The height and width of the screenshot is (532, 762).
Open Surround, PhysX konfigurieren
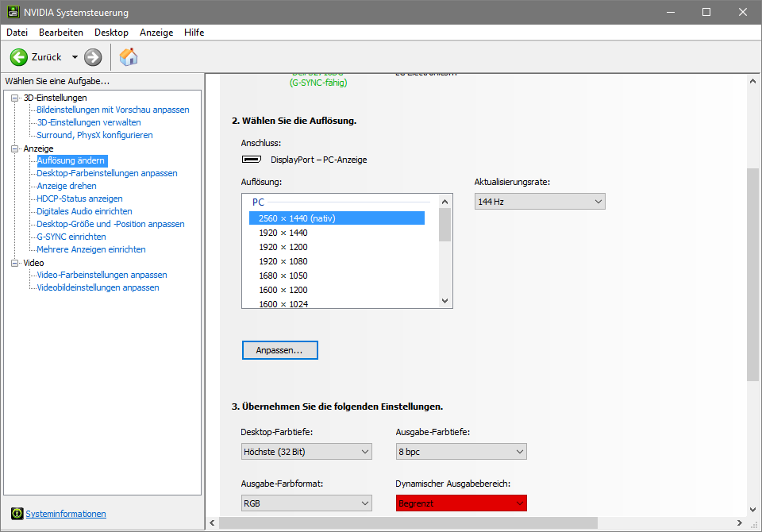point(94,135)
